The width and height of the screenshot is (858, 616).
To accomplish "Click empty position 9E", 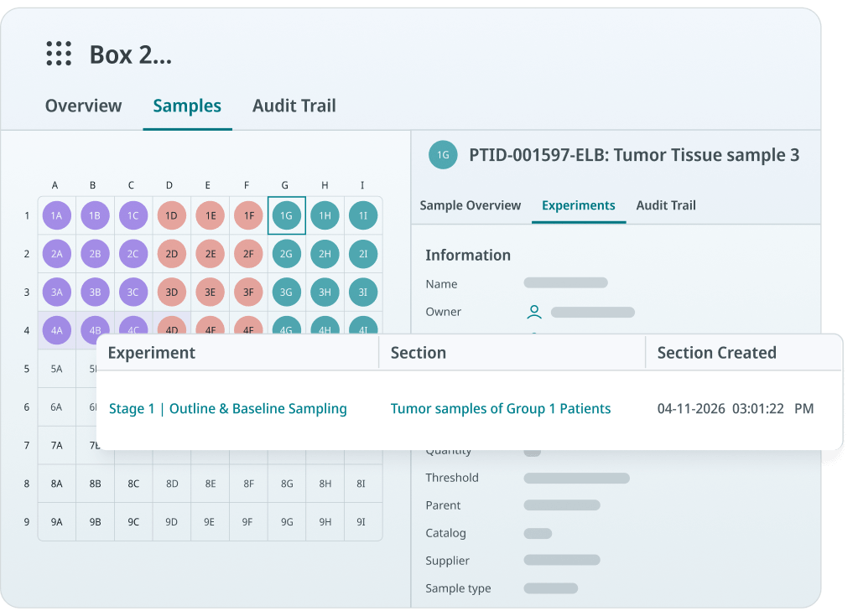I will [x=211, y=522].
